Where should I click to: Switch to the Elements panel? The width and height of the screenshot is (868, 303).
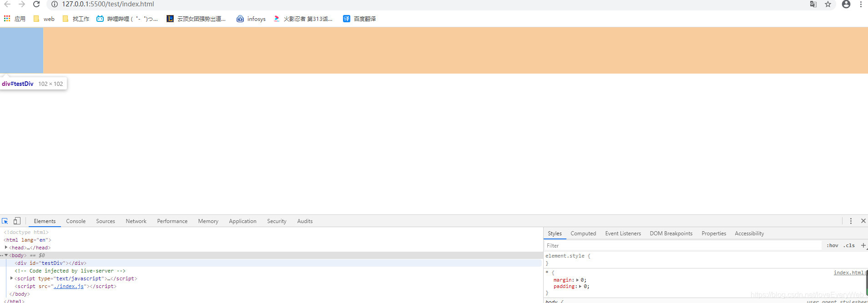click(x=45, y=221)
